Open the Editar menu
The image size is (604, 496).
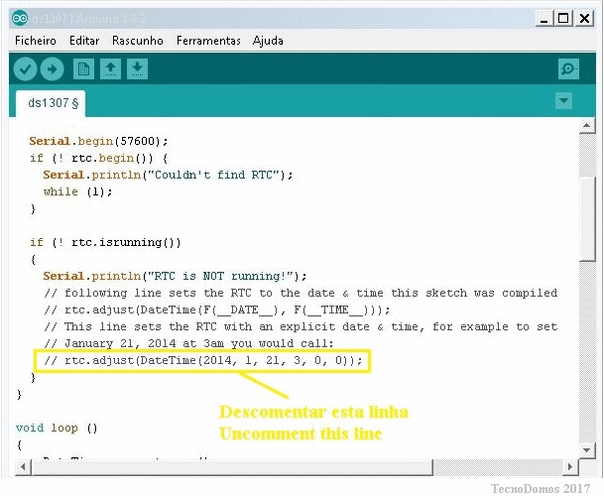(84, 40)
